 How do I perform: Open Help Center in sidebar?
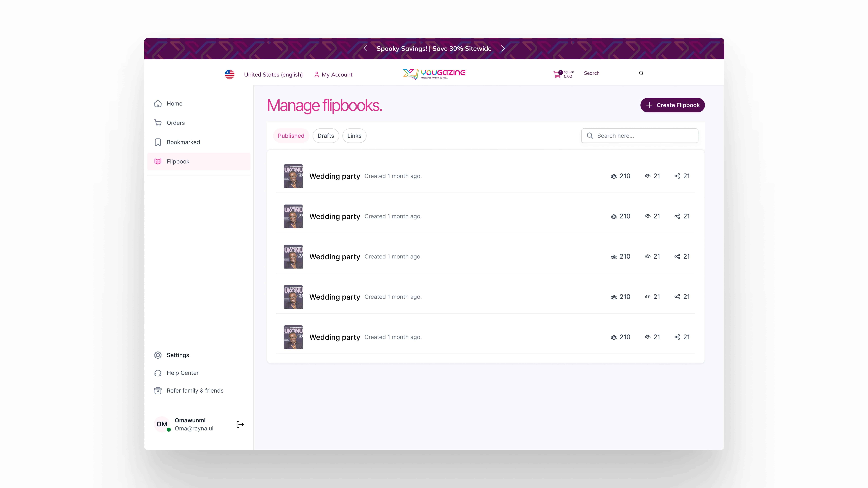[199, 373]
